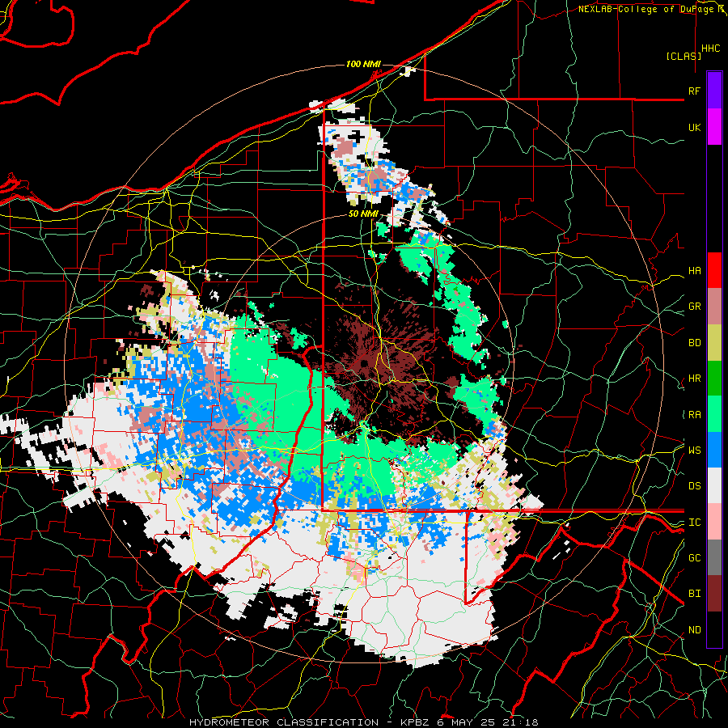Image resolution: width=728 pixels, height=728 pixels.
Task: Select the BD olive legend block
Action: [714, 343]
